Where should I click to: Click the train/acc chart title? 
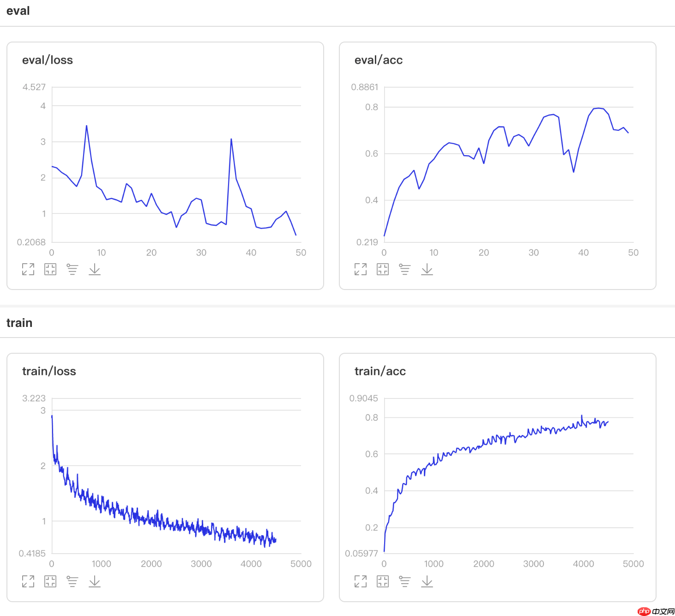pos(380,371)
